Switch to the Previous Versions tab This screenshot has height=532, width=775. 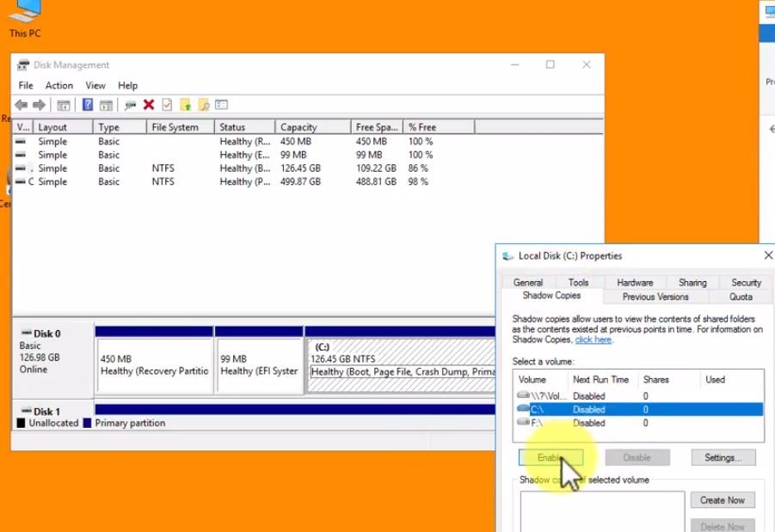655,297
